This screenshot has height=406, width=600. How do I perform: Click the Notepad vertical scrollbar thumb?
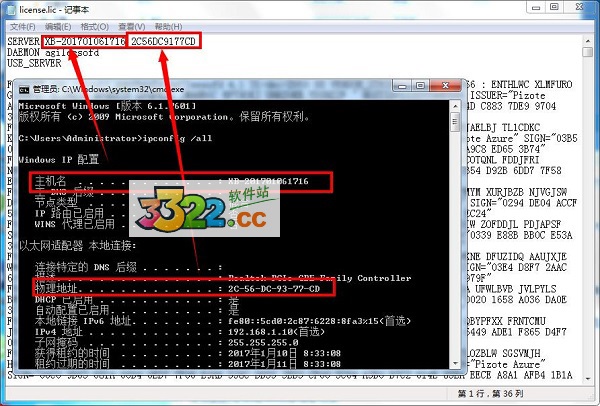[x=587, y=52]
